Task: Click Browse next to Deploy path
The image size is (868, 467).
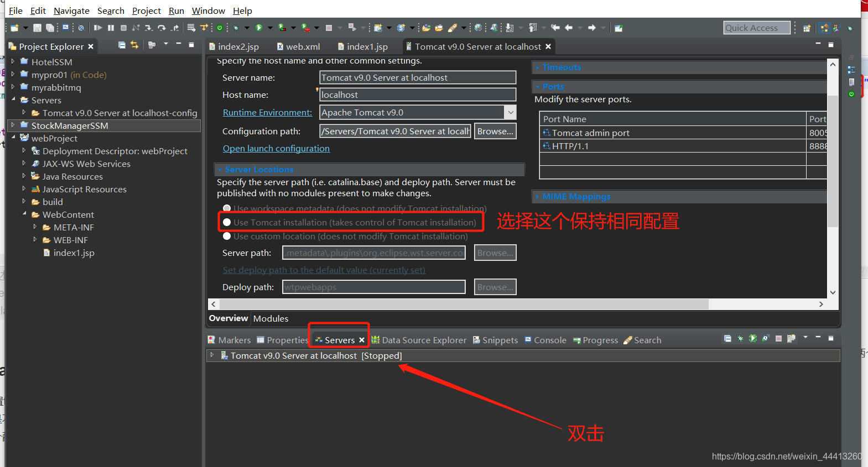Action: click(495, 287)
